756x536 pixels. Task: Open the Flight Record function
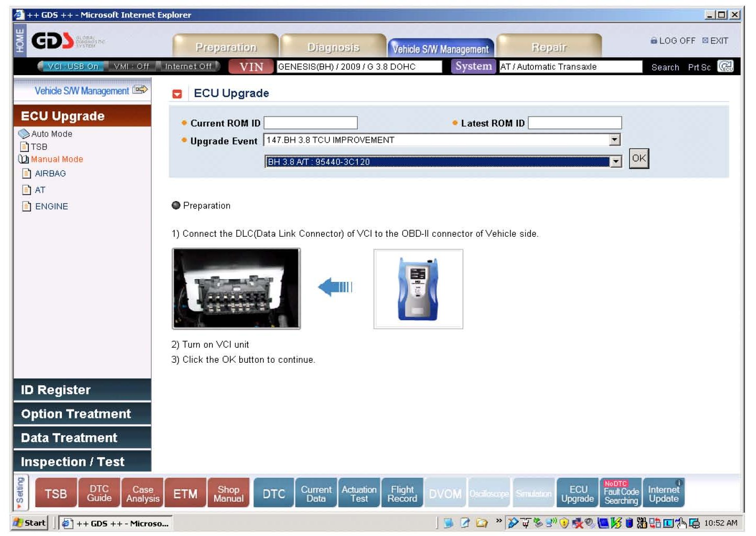tap(402, 493)
